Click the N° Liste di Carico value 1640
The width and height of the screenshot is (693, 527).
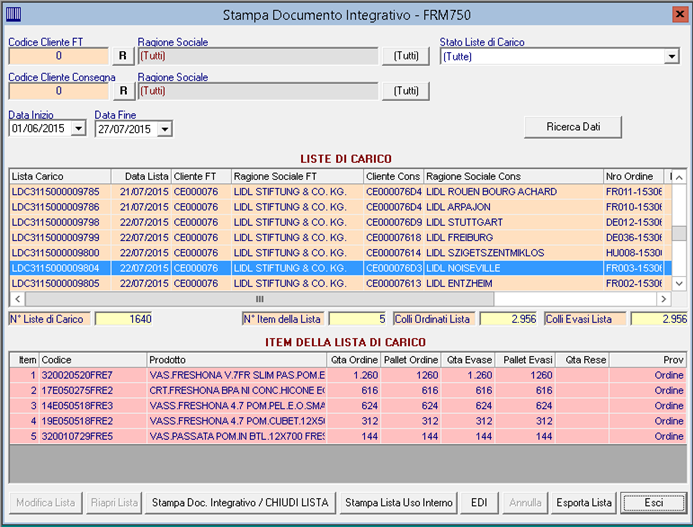click(x=124, y=319)
